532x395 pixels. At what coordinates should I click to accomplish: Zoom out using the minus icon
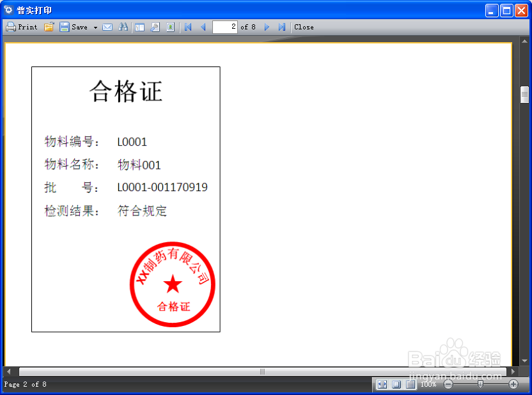[x=448, y=384]
